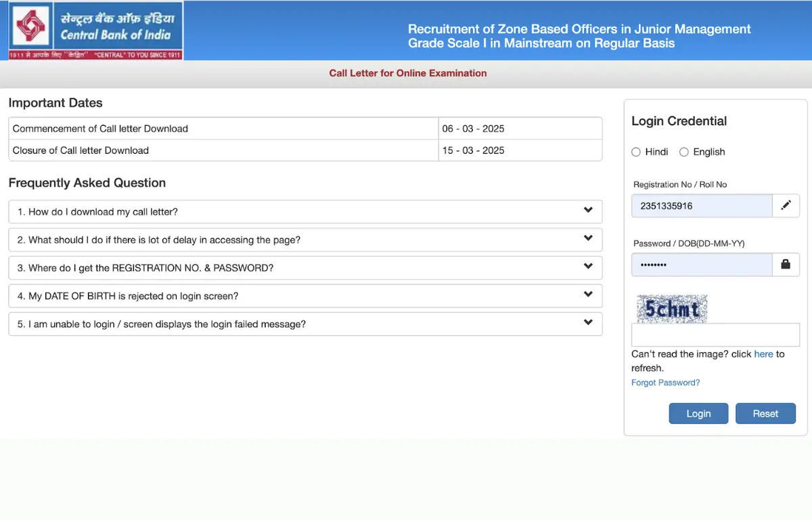Click the Registration No / Roll No field

click(x=702, y=206)
